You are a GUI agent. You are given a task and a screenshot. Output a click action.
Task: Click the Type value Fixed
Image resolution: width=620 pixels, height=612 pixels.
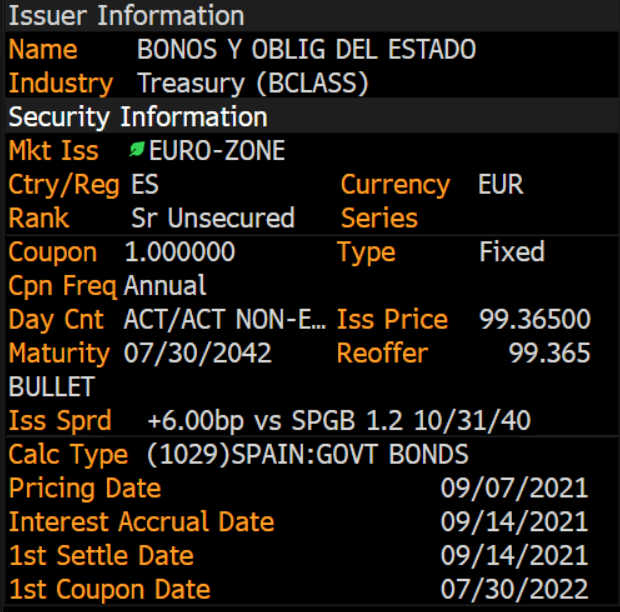coord(512,252)
